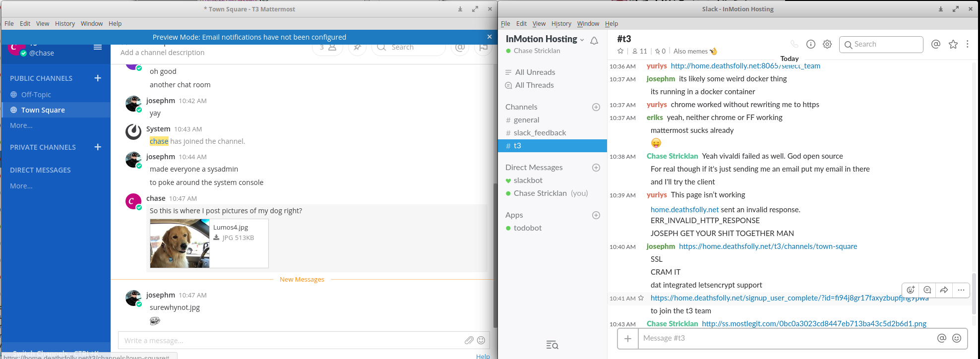980x359 pixels.
Task: Toggle starred items view in Slack header
Action: coord(953,44)
